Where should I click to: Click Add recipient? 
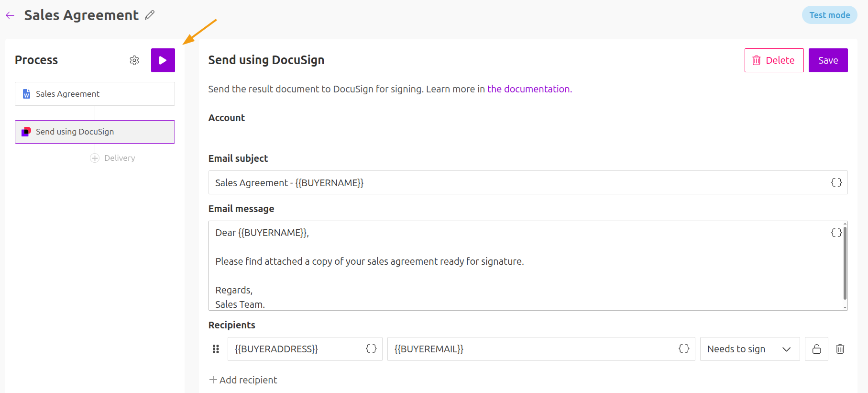pyautogui.click(x=243, y=380)
